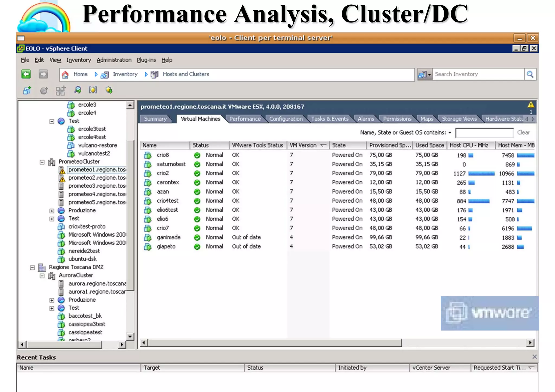Sort by Host CPU - MHz column header
This screenshot has width=555, height=392.
pos(471,145)
